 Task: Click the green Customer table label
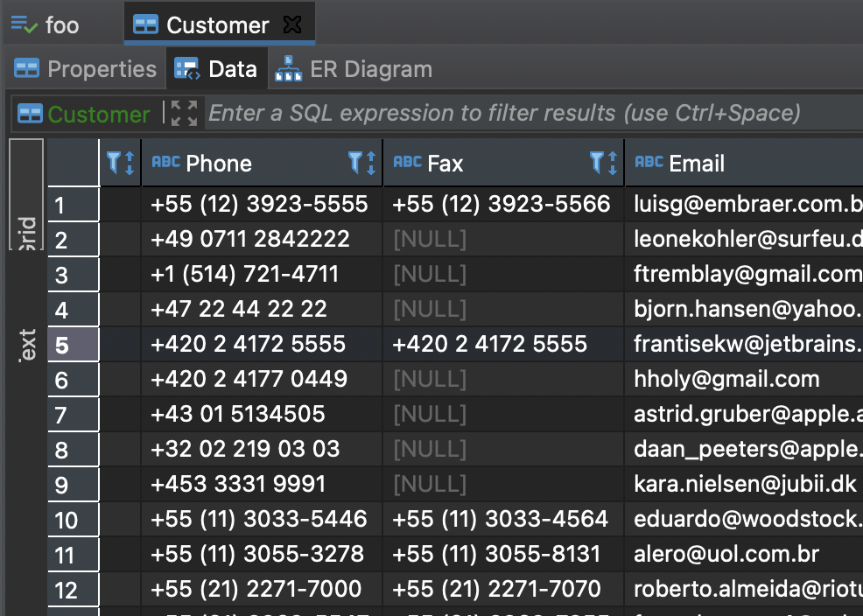click(x=99, y=115)
